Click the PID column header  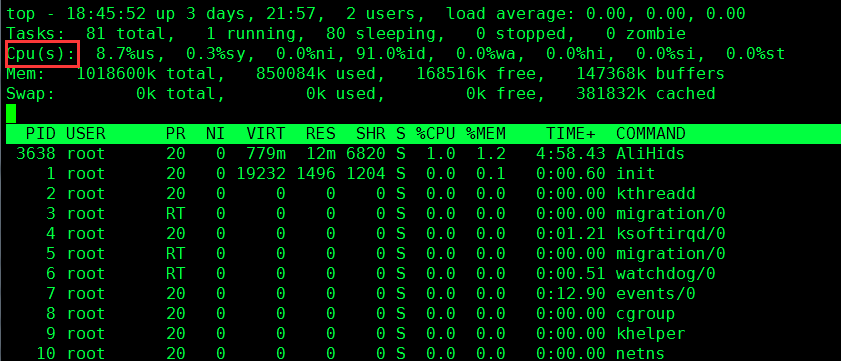tap(41, 134)
